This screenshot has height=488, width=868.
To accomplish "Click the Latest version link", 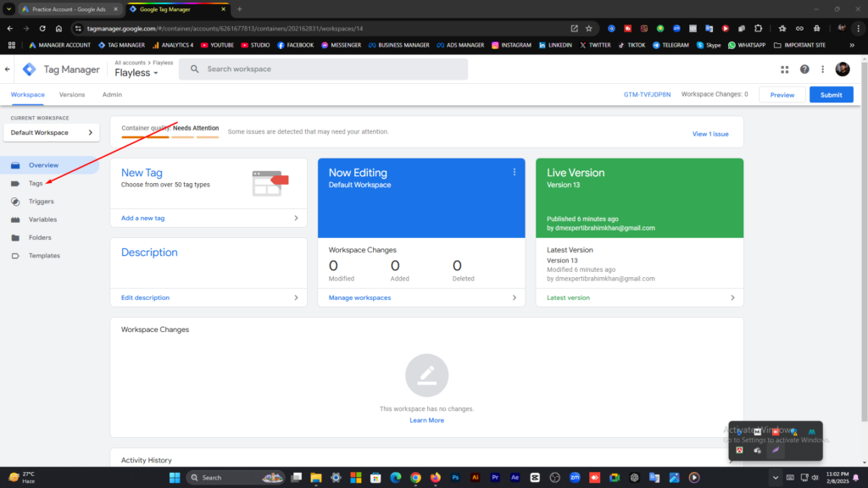I will coord(568,297).
